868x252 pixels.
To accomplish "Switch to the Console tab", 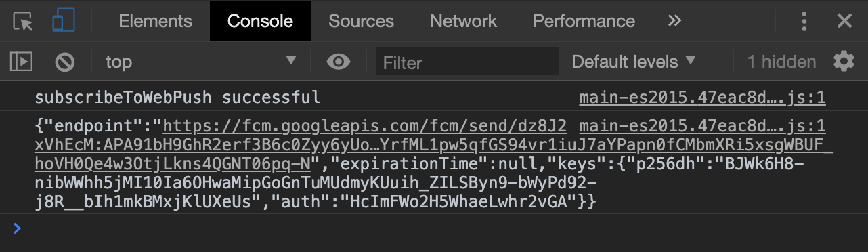I will tap(260, 21).
